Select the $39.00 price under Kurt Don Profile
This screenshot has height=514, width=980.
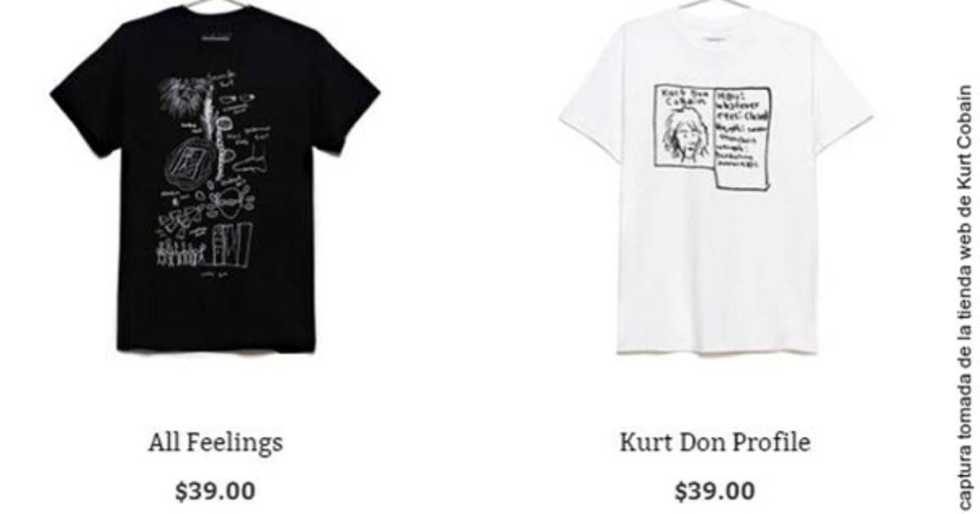(x=715, y=491)
